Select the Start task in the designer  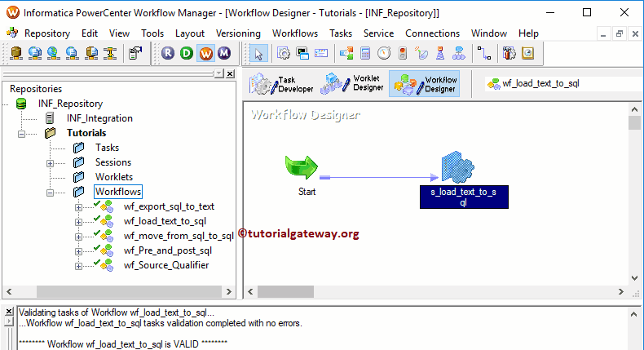tap(302, 168)
